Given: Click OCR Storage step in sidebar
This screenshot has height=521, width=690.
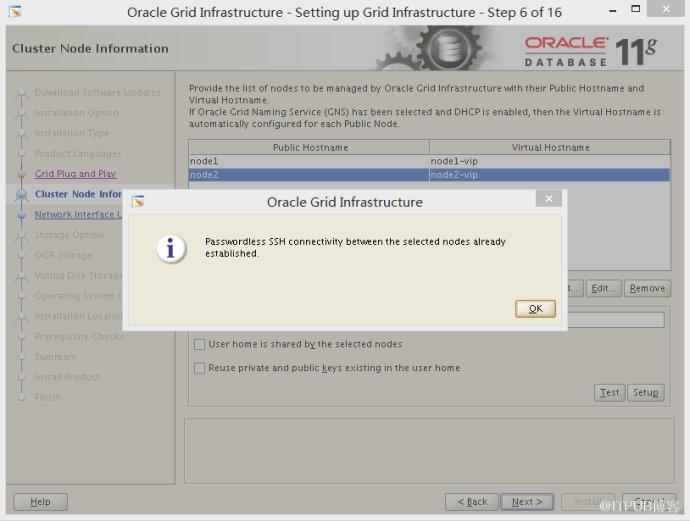Looking at the screenshot, I should coord(63,255).
